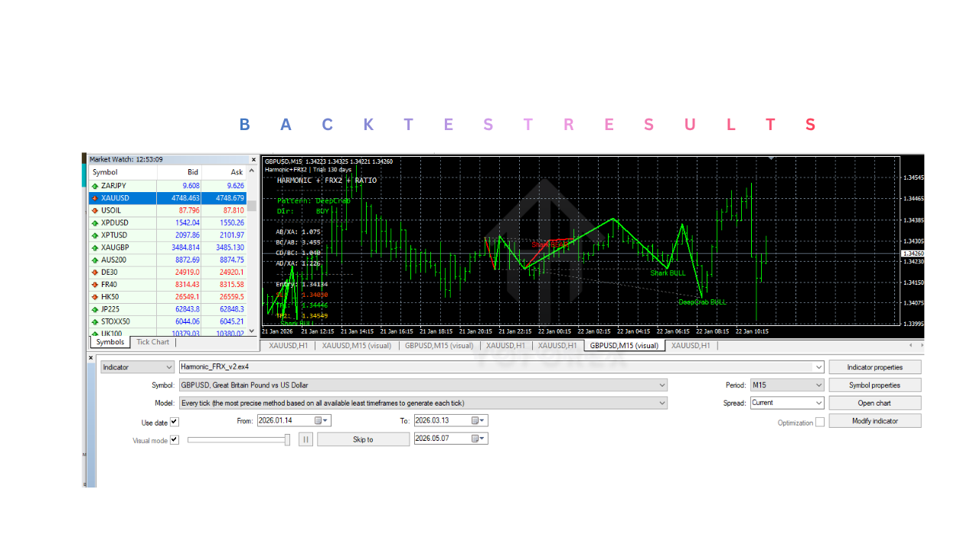Toggle the Visual mode checkbox
This screenshot has width=980, height=551.
[x=174, y=440]
